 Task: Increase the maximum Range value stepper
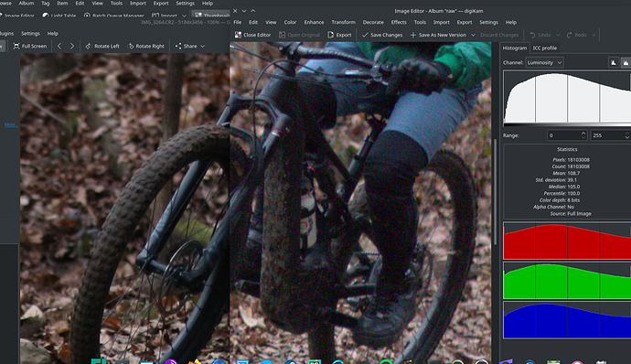(x=626, y=134)
